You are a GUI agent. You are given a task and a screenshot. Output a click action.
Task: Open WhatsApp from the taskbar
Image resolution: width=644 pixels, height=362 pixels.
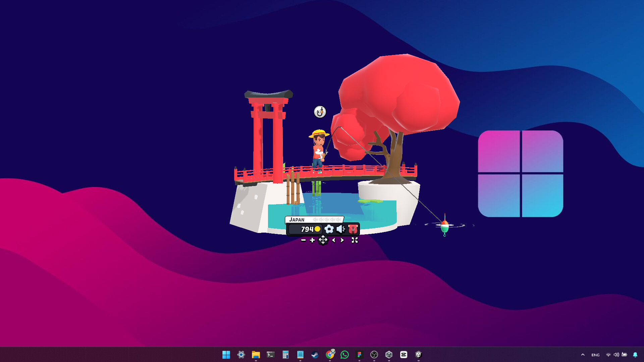pyautogui.click(x=344, y=355)
